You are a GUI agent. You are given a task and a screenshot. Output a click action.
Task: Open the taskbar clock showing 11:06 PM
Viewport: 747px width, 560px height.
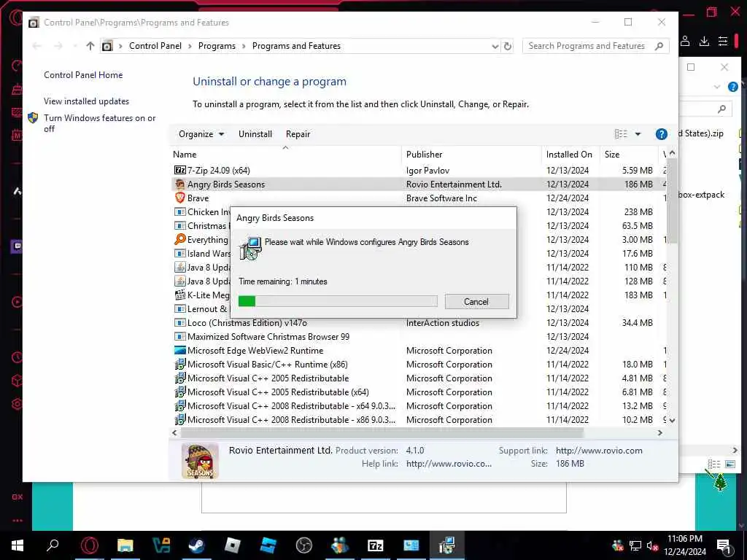coord(685,545)
